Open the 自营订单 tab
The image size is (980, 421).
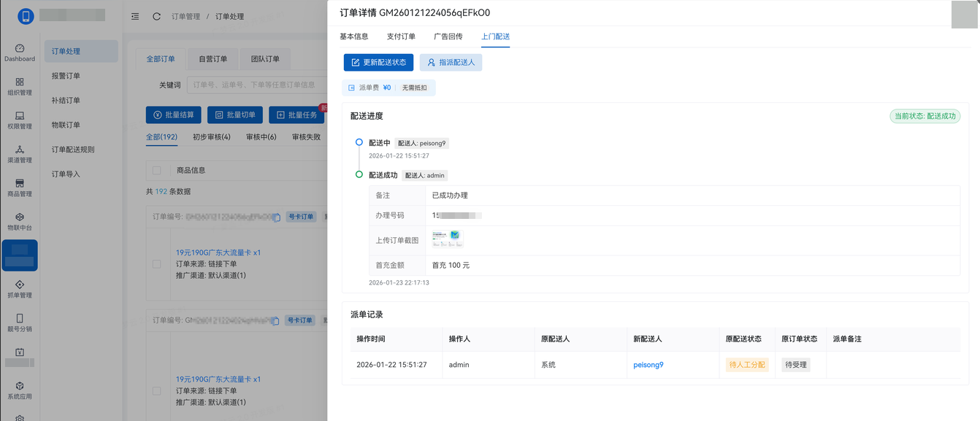click(x=213, y=59)
